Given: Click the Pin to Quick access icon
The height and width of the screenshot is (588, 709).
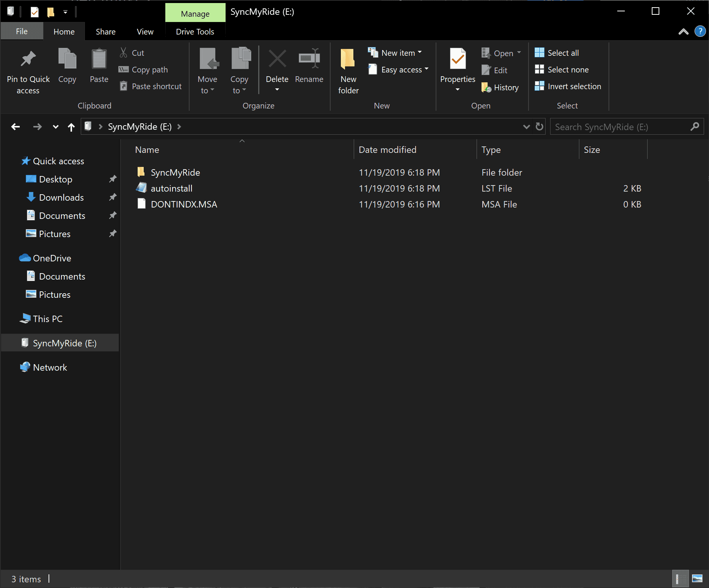Looking at the screenshot, I should pos(28,60).
